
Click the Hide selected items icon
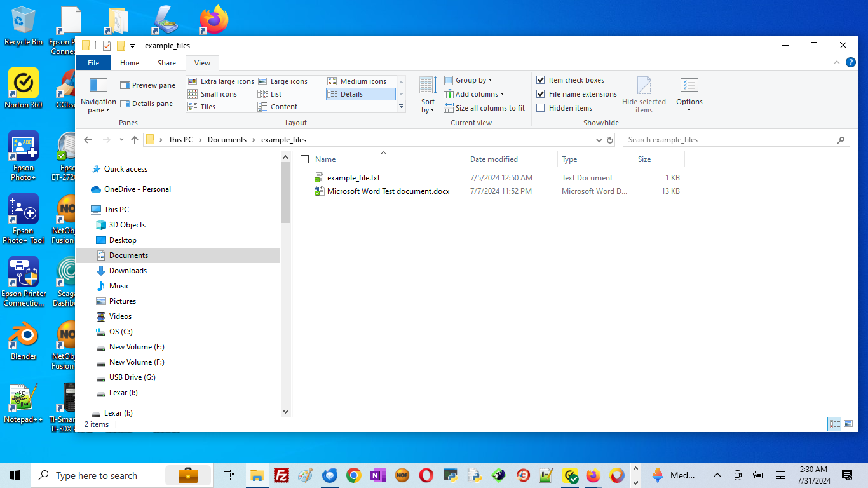[644, 86]
